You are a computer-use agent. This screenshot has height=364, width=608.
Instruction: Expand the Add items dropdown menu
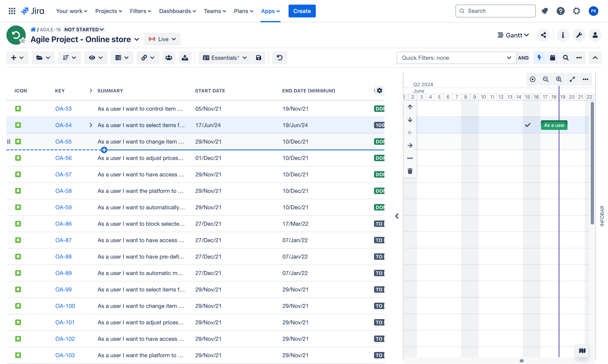point(16,58)
